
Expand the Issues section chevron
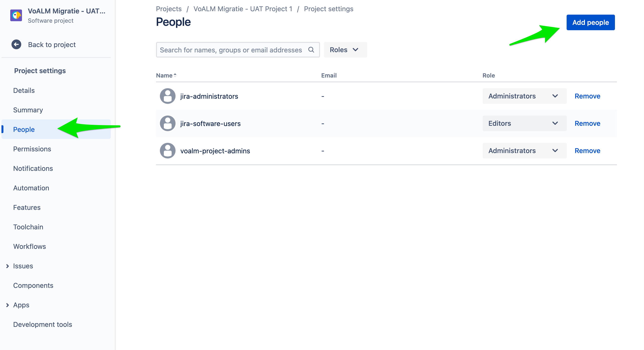[8, 266]
